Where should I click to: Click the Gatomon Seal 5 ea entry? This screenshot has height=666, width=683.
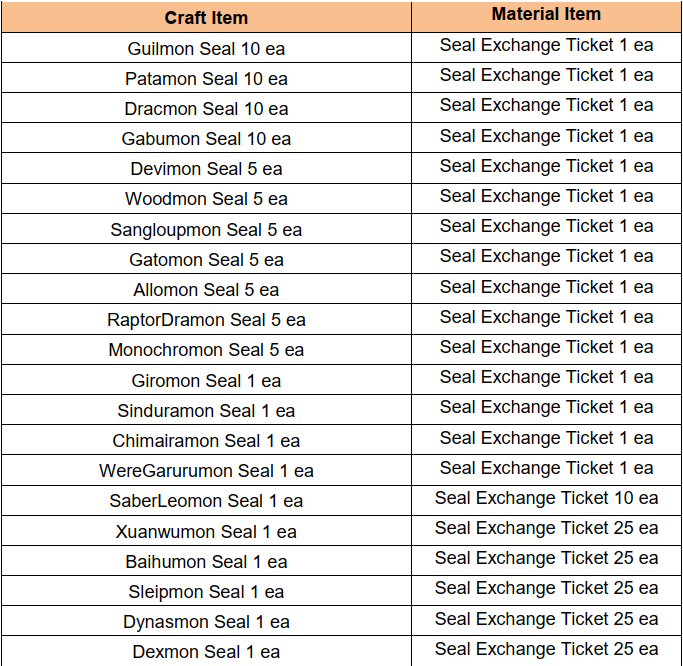[206, 260]
